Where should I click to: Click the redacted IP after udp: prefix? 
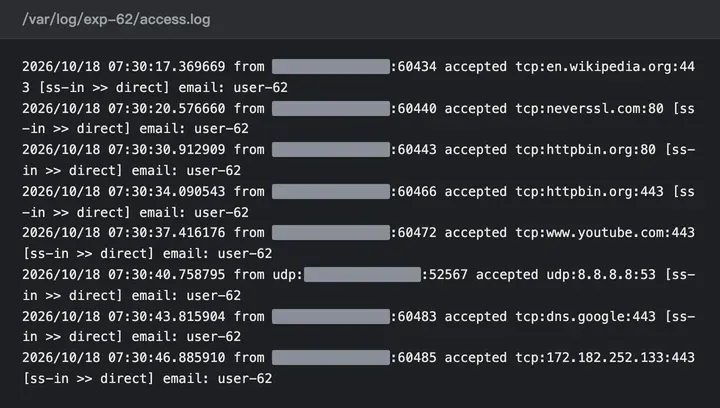(362, 275)
